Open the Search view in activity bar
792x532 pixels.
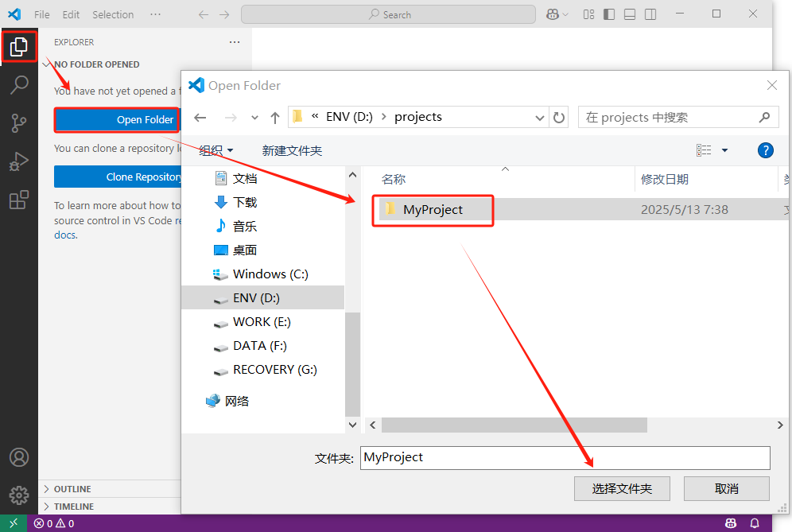pyautogui.click(x=19, y=84)
